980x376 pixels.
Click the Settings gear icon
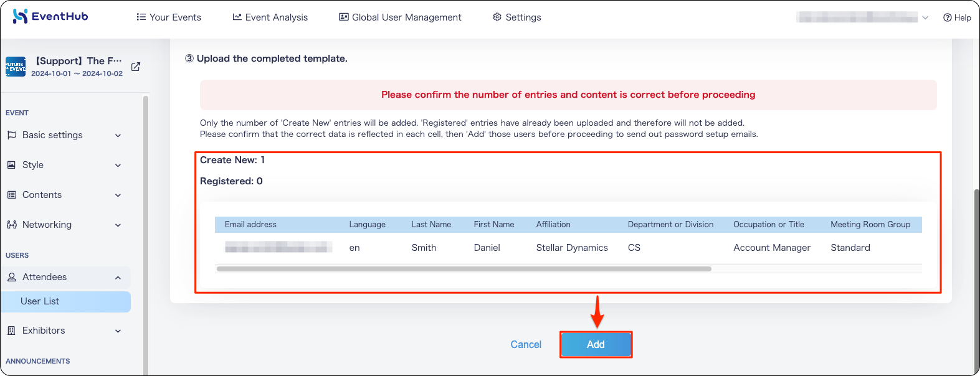coord(497,17)
